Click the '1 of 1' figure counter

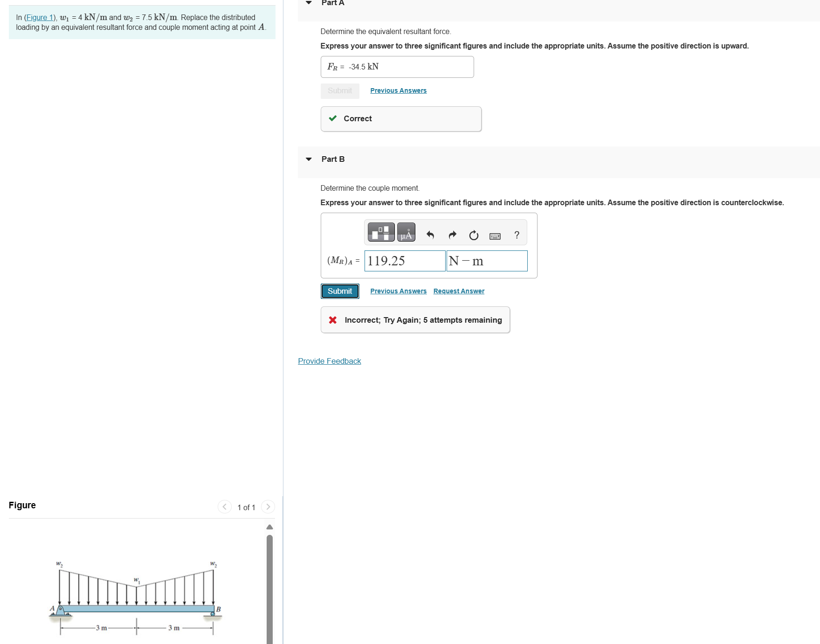[x=246, y=507]
